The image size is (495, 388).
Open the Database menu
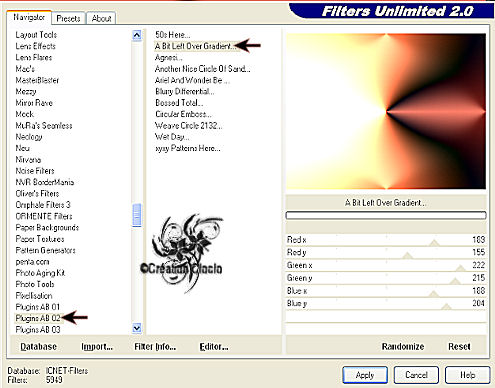(x=38, y=347)
